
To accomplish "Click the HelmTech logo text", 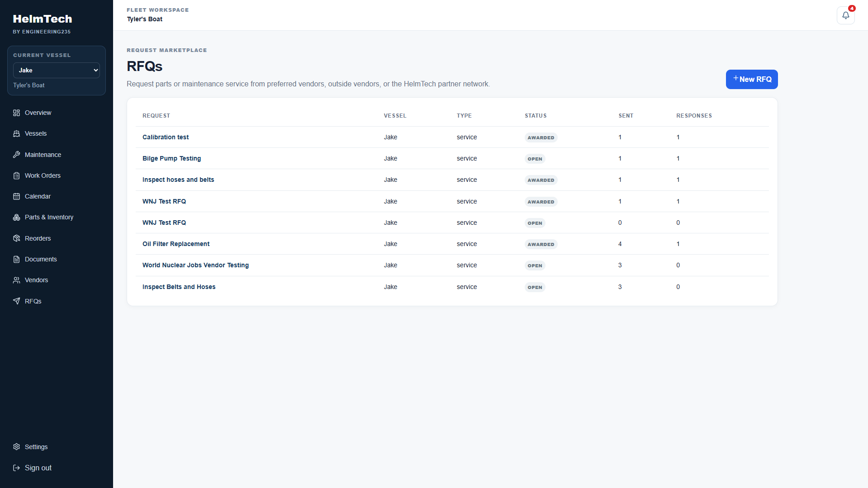I will [x=43, y=19].
